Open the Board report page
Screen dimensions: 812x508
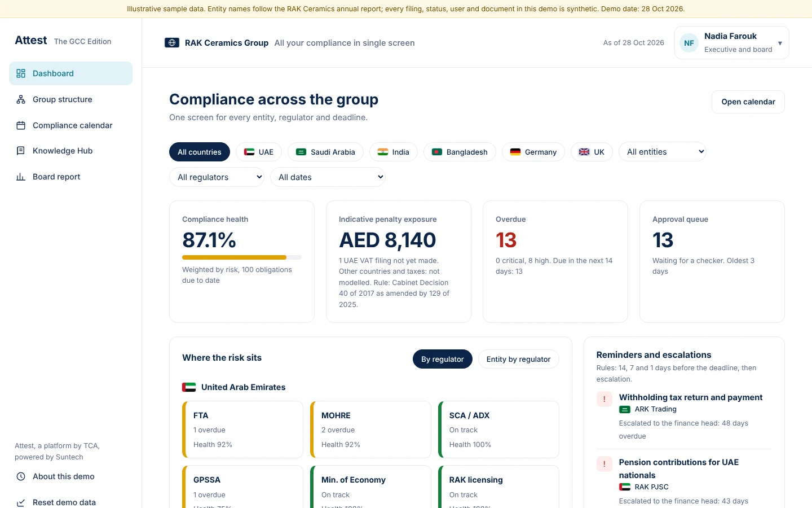[x=70, y=177]
